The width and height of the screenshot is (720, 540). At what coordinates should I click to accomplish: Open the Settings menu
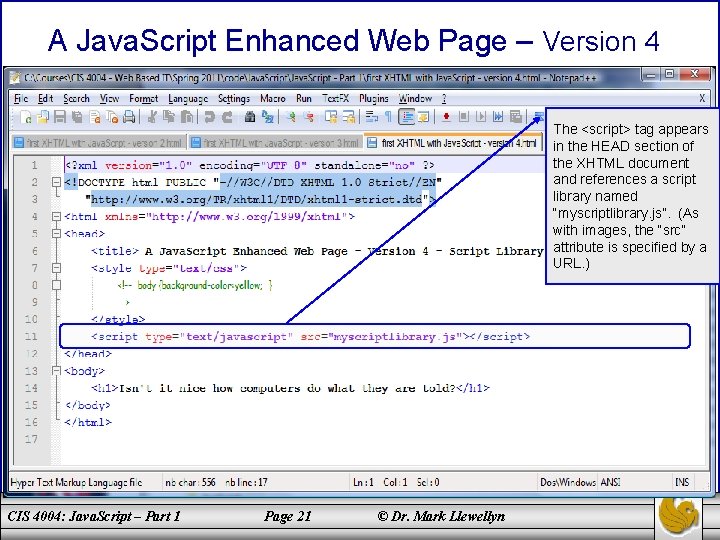(234, 99)
